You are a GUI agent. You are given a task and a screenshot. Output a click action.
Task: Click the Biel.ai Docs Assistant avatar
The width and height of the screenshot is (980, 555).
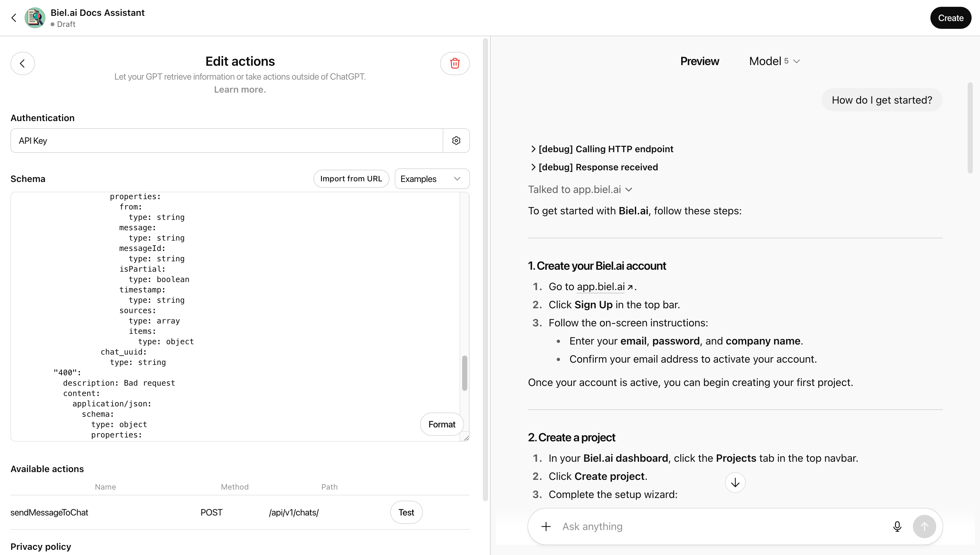tap(35, 17)
